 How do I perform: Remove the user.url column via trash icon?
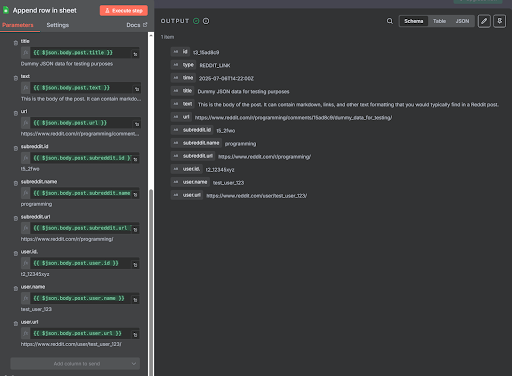[x=16, y=324]
